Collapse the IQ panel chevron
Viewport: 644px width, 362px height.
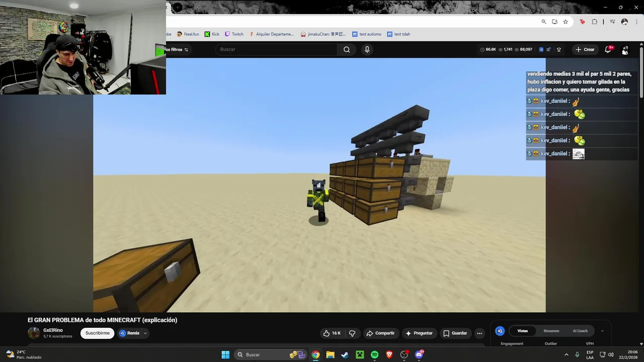click(602, 331)
